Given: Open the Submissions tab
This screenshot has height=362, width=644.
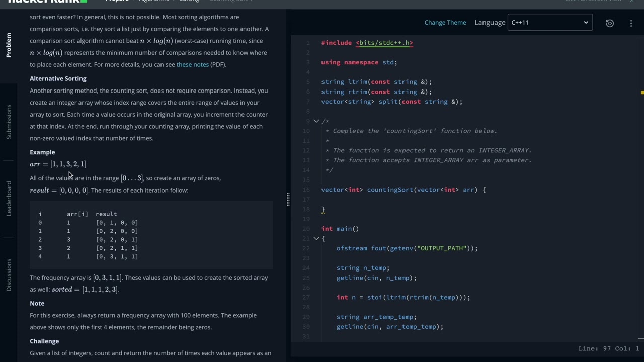Looking at the screenshot, I should tap(9, 122).
